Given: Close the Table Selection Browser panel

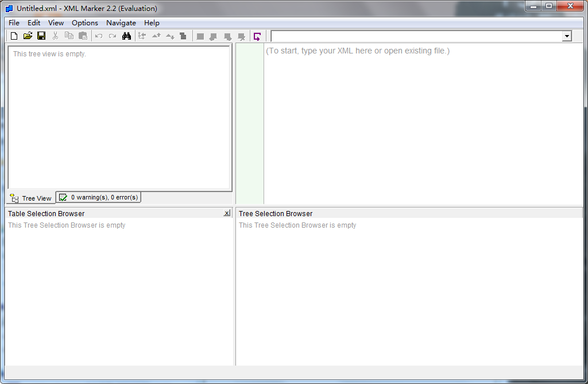Looking at the screenshot, I should click(x=227, y=213).
